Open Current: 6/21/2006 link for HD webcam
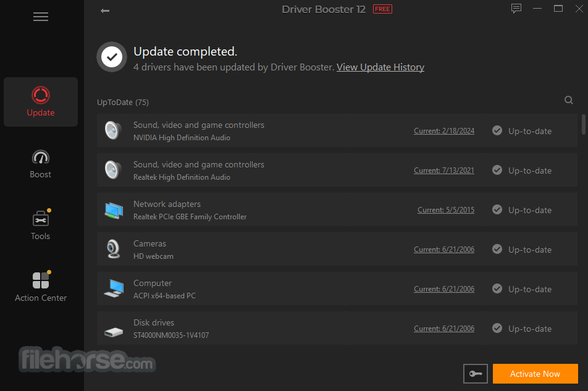588x391 pixels. point(444,250)
